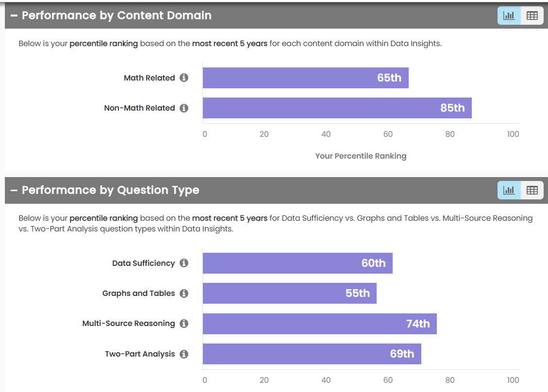Switch Question Type section to table view

pos(532,190)
